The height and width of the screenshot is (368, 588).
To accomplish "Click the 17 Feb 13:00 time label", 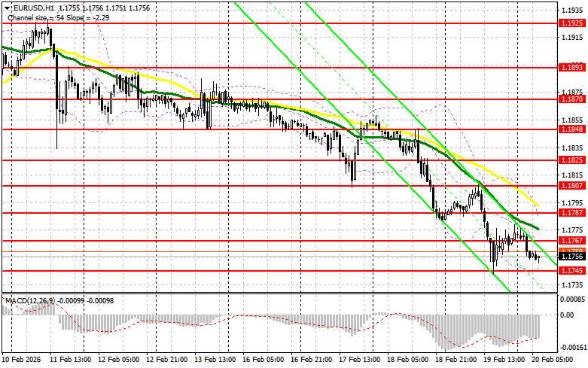I will click(x=360, y=360).
